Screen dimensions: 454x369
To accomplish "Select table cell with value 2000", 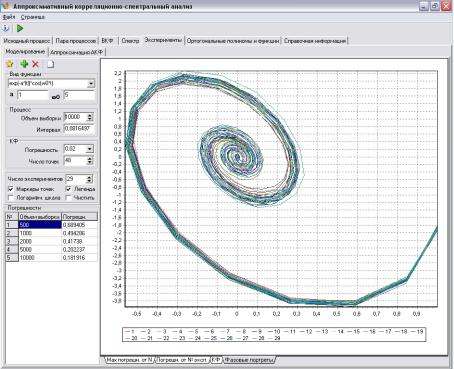I will pos(40,241).
